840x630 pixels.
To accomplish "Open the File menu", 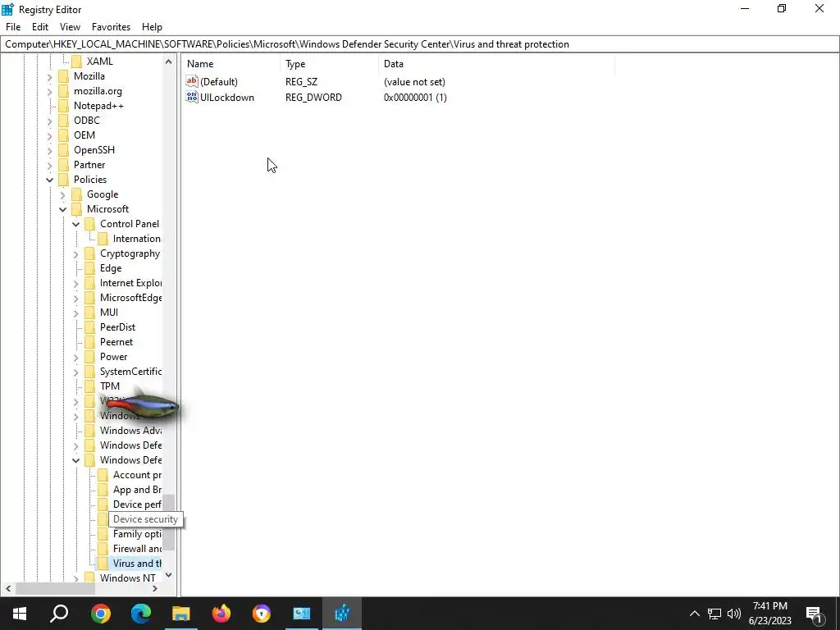I will (13, 27).
